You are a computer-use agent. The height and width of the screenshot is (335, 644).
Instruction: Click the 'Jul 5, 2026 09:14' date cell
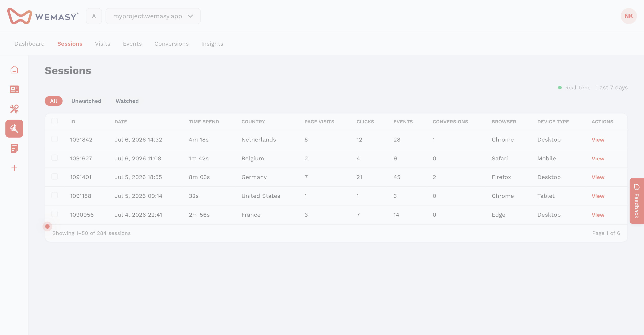(x=138, y=196)
